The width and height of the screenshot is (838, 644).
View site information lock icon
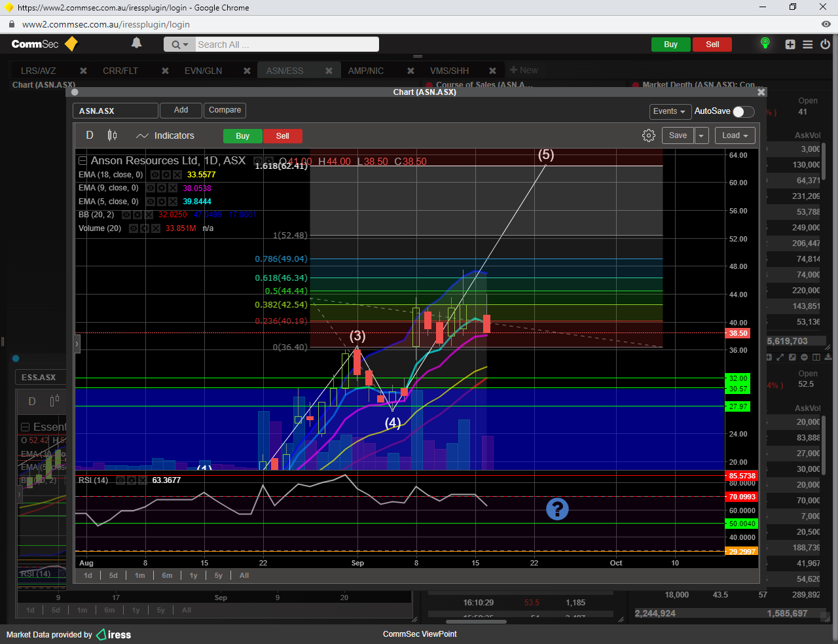pyautogui.click(x=10, y=24)
